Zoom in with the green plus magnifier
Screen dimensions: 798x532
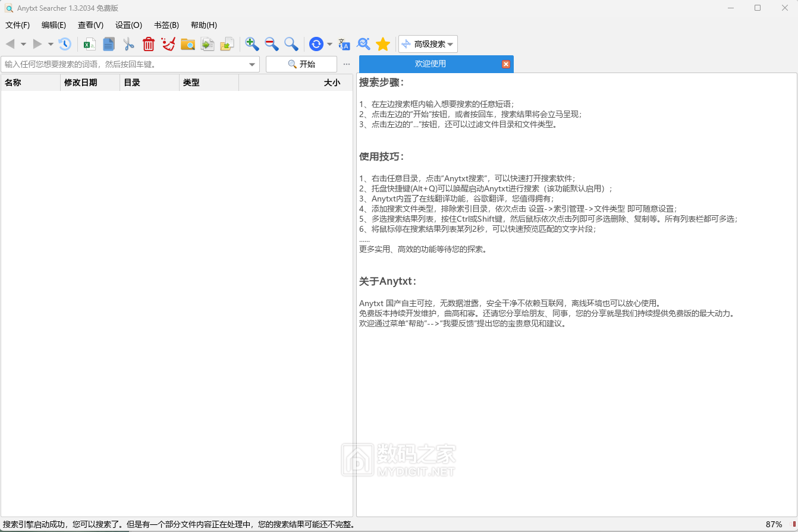[x=252, y=44]
